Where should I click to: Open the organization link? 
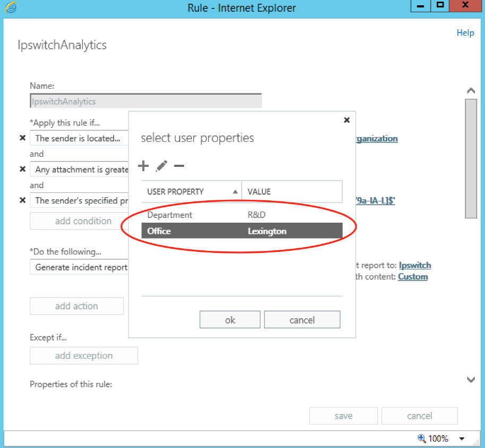tap(377, 138)
